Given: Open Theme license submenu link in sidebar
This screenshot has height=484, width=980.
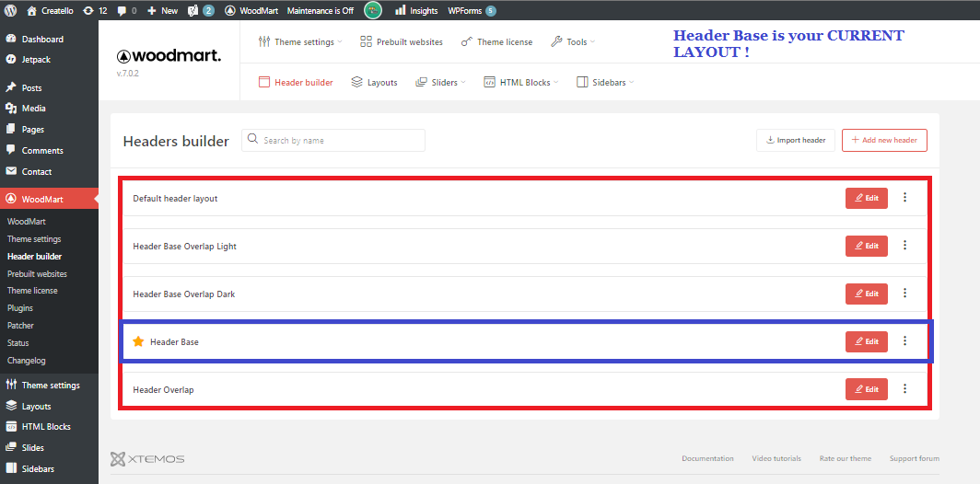Looking at the screenshot, I should click(32, 291).
